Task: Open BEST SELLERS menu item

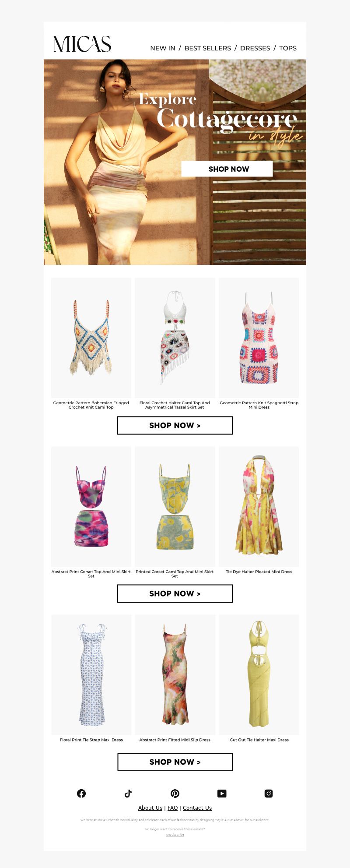Action: click(208, 48)
